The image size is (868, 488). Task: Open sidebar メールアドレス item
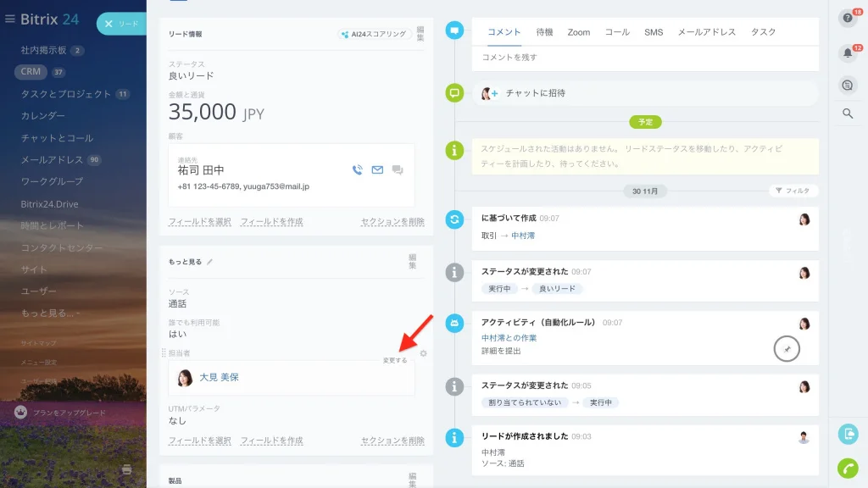click(x=52, y=160)
